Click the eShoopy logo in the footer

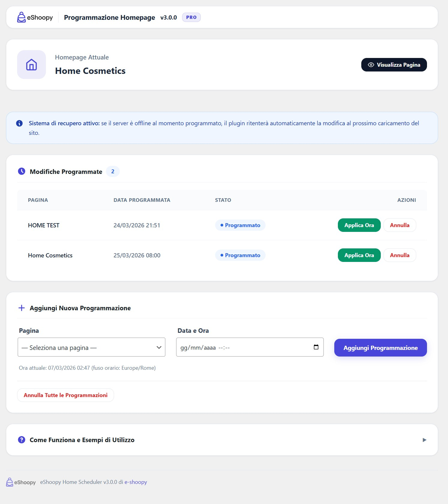21,482
